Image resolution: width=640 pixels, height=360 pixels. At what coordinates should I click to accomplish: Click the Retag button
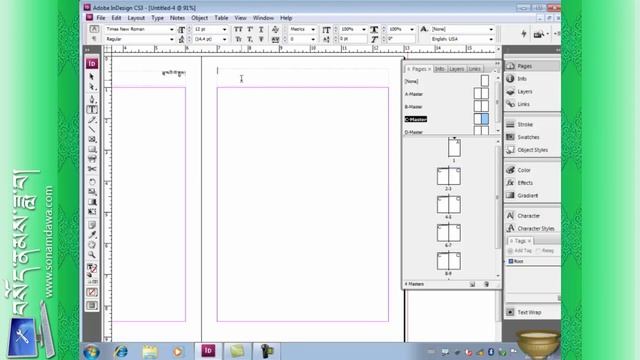545,251
